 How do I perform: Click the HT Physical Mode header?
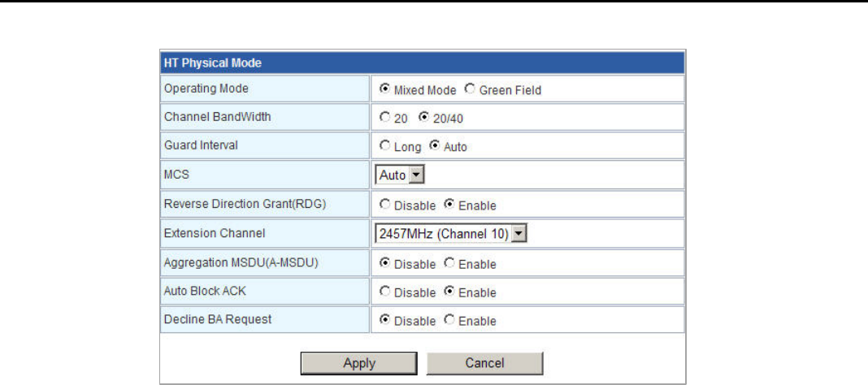422,63
